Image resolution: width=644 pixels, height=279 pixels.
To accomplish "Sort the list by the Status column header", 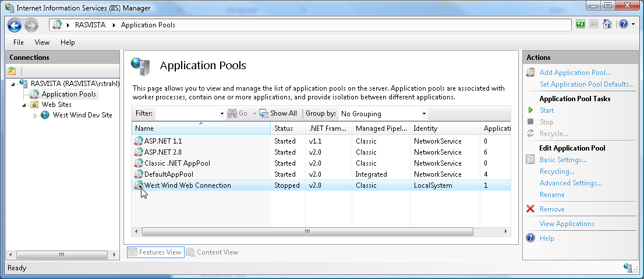I will tap(284, 128).
